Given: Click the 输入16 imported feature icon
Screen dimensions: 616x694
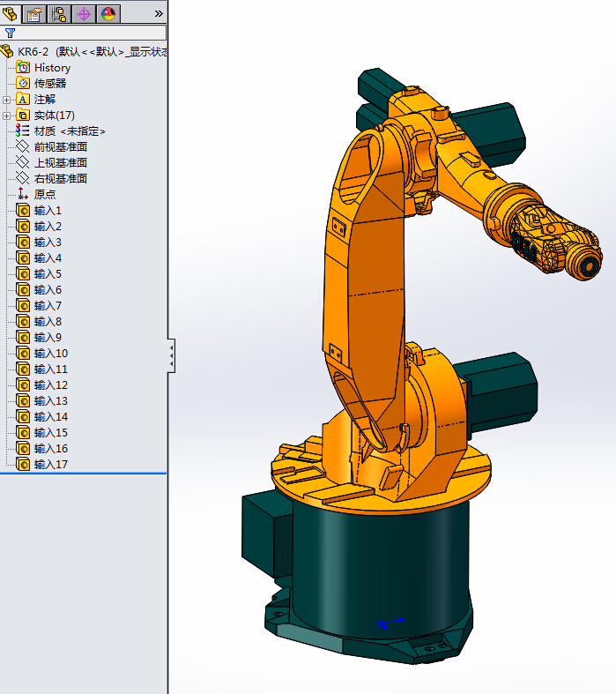Looking at the screenshot, I should pos(23,448).
